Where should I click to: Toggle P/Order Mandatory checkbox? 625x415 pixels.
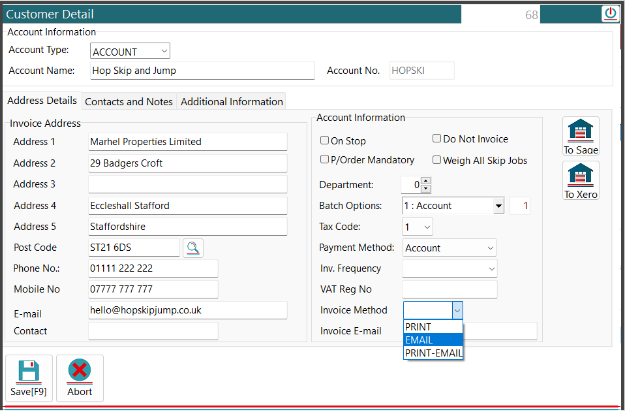(324, 160)
